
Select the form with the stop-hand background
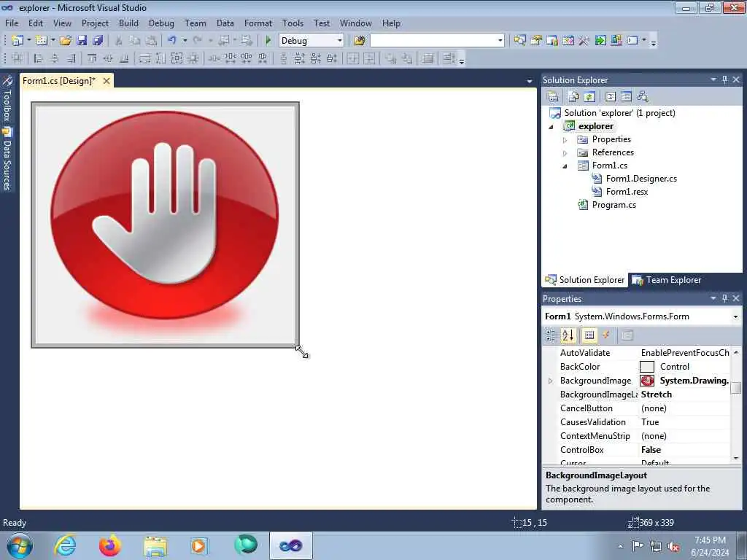(x=165, y=225)
